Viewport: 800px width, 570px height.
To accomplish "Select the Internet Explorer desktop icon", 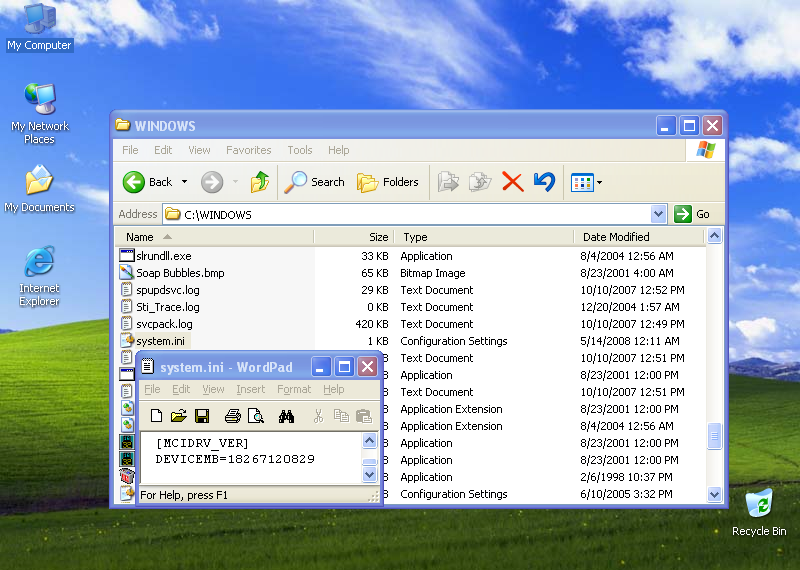I will tap(39, 276).
